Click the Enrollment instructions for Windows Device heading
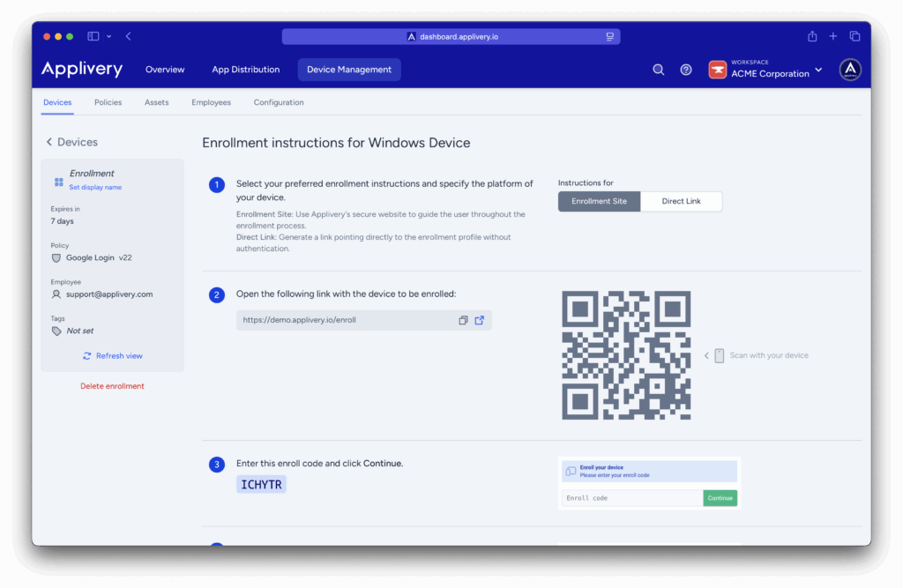Image resolution: width=903 pixels, height=588 pixels. [336, 143]
